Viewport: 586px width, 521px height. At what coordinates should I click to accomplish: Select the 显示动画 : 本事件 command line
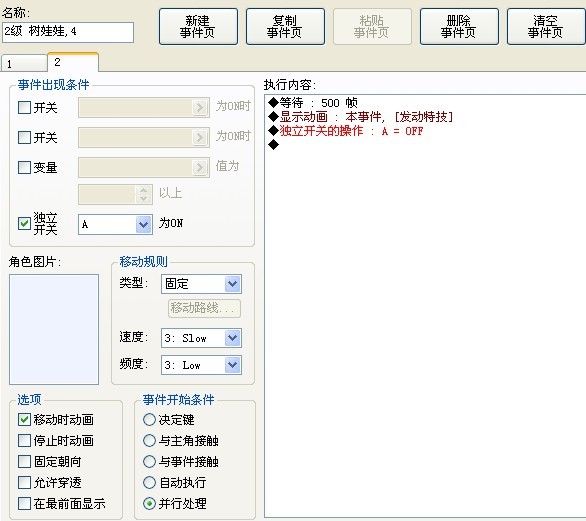(x=361, y=117)
